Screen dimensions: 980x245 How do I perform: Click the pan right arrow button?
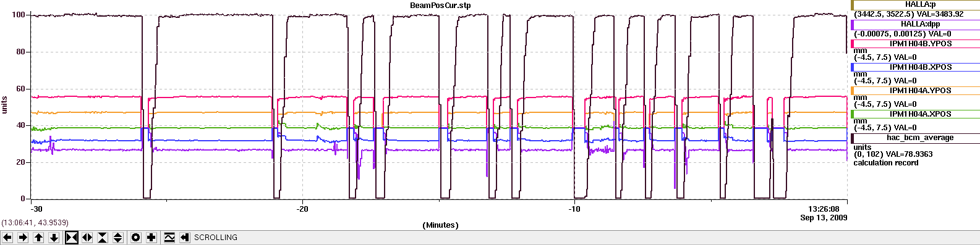point(23,238)
